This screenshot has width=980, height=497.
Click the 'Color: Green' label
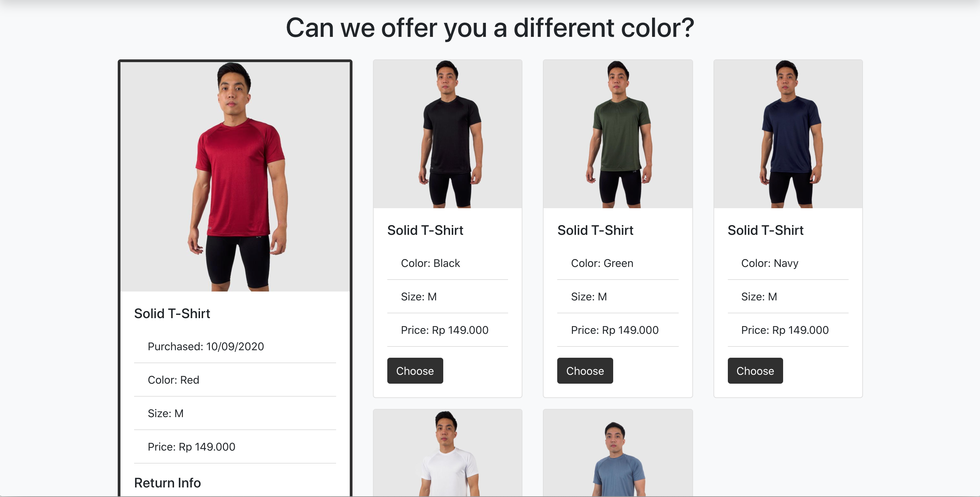point(602,263)
